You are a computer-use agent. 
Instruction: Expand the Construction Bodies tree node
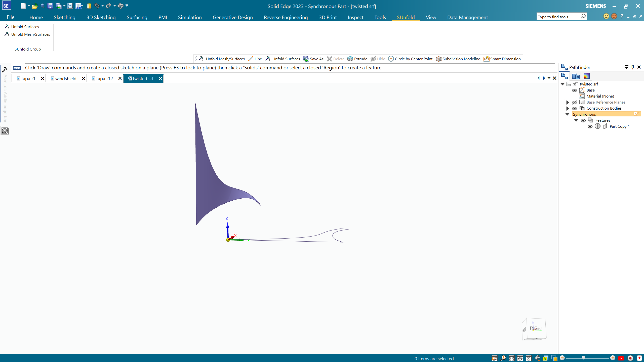(x=568, y=108)
